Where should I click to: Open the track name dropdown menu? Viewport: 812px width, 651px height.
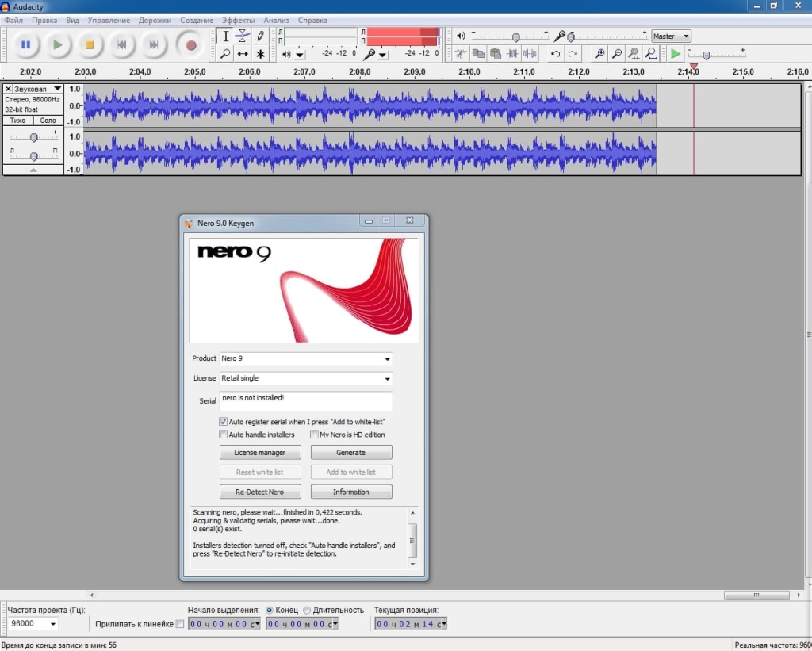(38, 89)
